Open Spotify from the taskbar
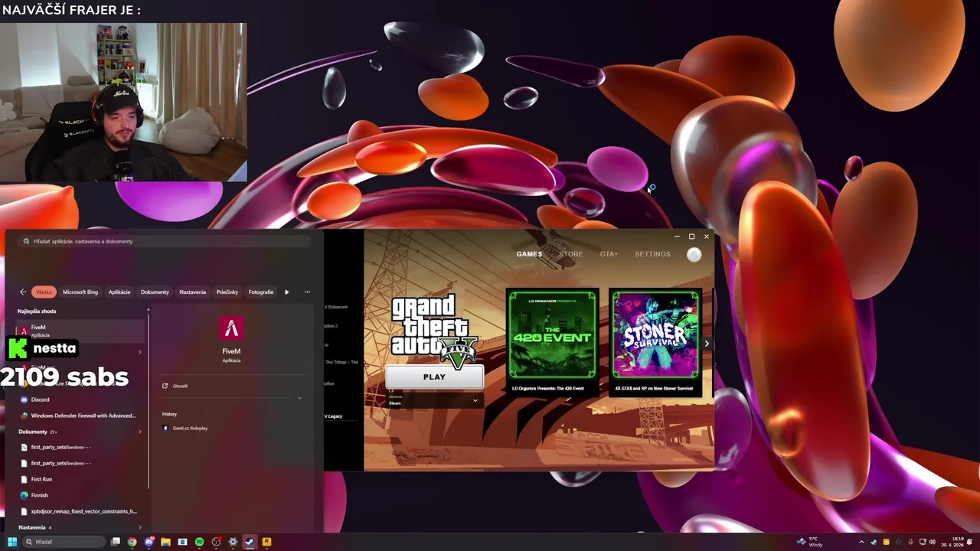This screenshot has height=551, width=980. [x=199, y=542]
